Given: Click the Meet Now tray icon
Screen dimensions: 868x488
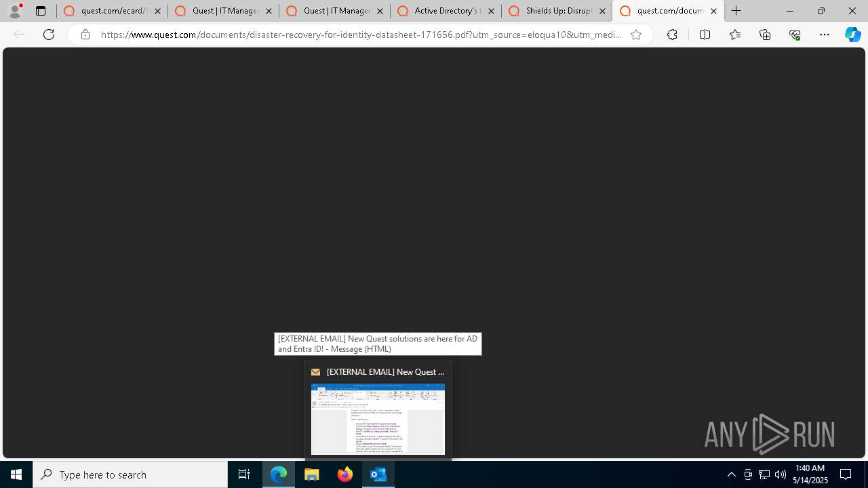Looking at the screenshot, I should [748, 474].
